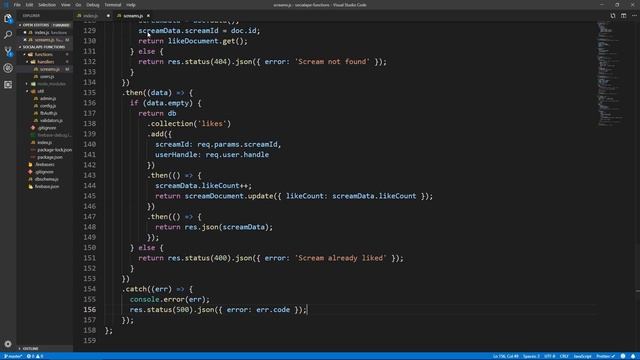Open the Go menu
Screen dimensions: 640x360
78,5
